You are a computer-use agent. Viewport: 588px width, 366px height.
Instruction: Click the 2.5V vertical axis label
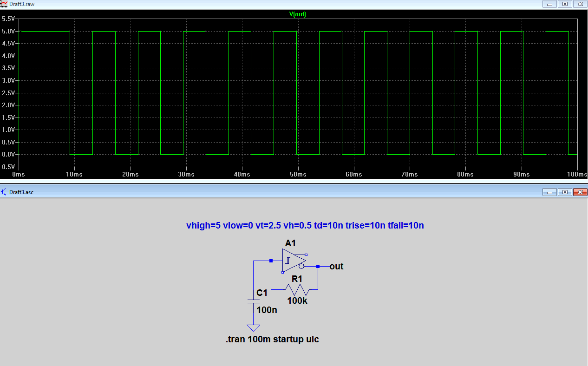(8, 93)
